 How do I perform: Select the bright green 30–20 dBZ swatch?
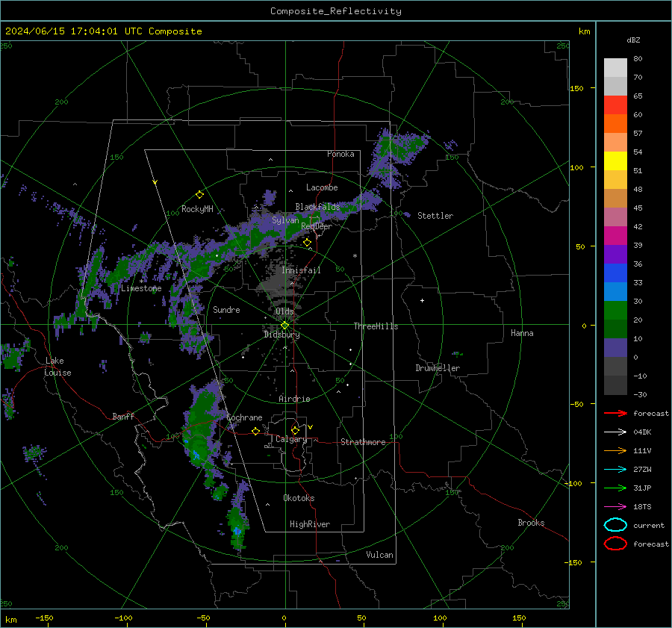point(615,311)
